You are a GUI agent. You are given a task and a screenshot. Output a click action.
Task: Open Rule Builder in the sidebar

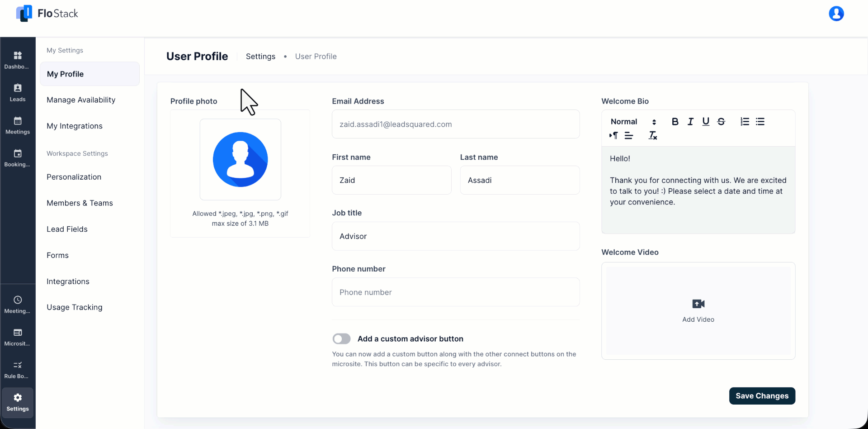18,370
